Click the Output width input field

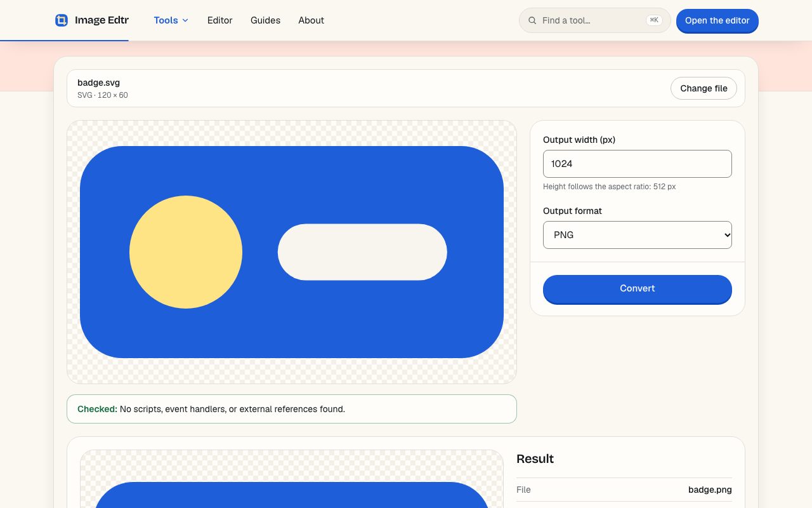638,164
